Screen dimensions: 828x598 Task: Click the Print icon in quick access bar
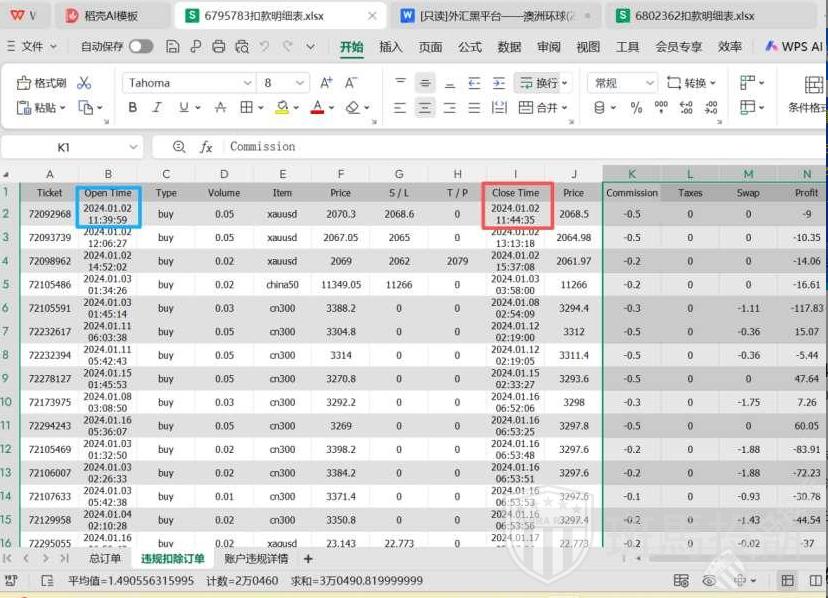pos(219,47)
